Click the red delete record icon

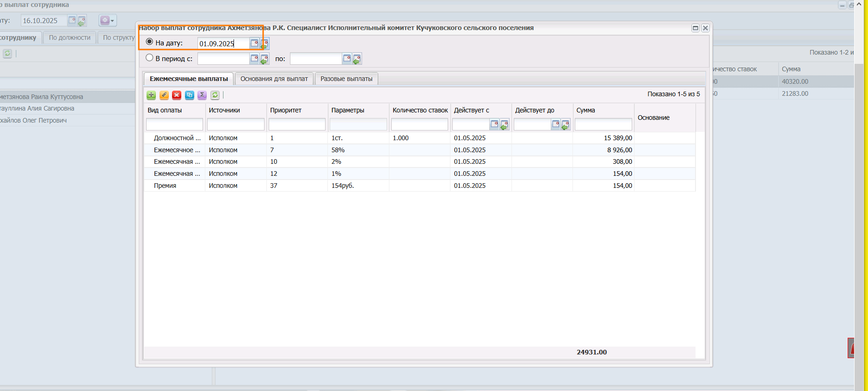tap(177, 95)
